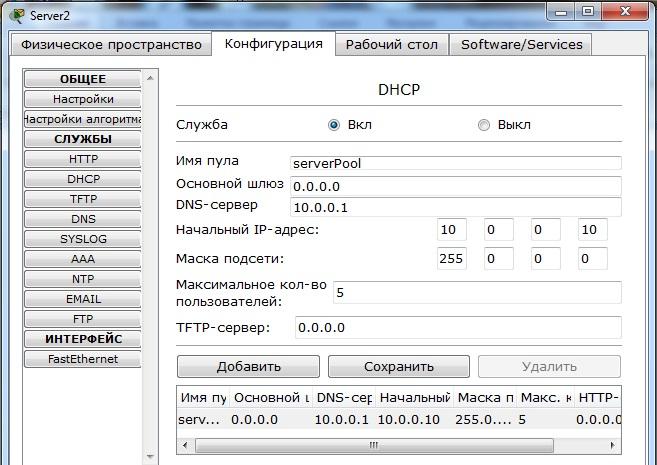This screenshot has width=657, height=465.
Task: Click the HTTP- column header
Action: [598, 398]
